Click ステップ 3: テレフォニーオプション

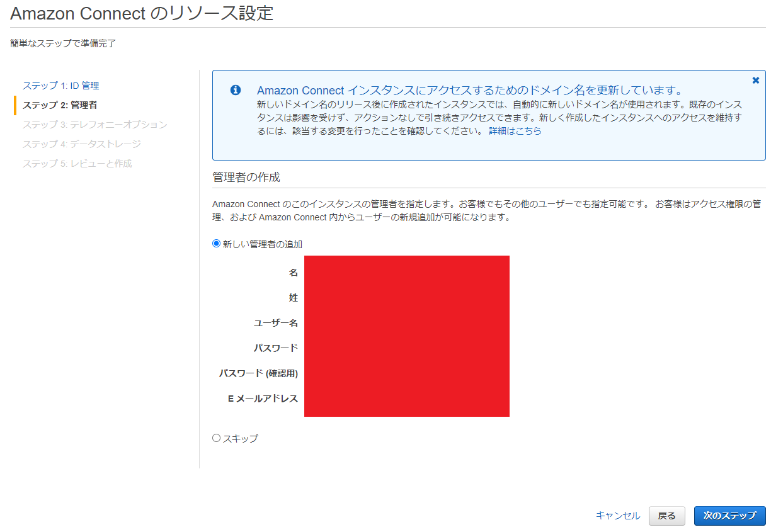point(95,125)
